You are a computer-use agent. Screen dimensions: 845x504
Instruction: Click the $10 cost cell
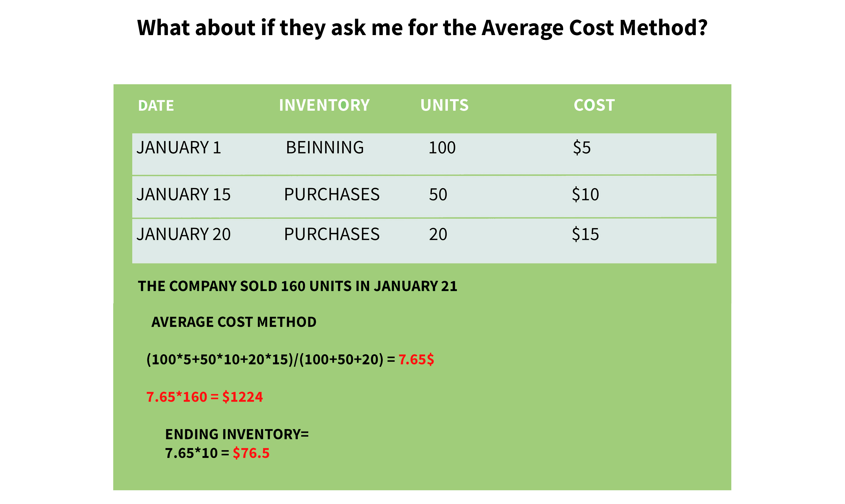pos(585,195)
